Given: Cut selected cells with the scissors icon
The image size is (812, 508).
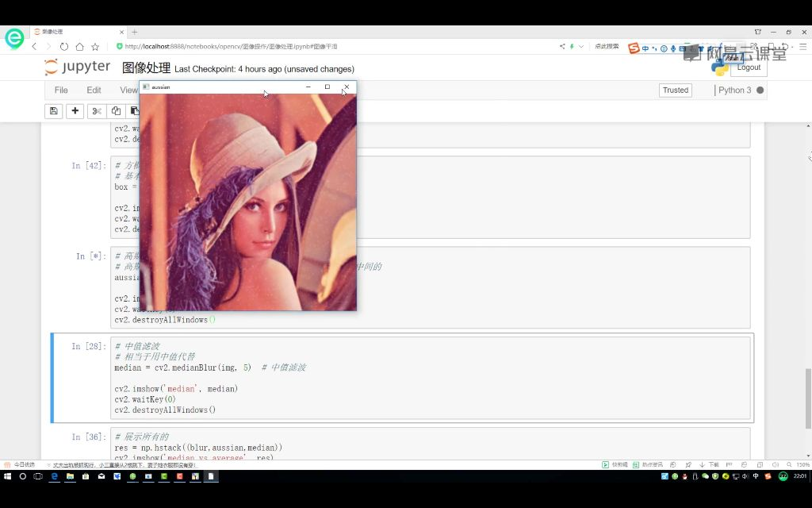Looking at the screenshot, I should [97, 111].
